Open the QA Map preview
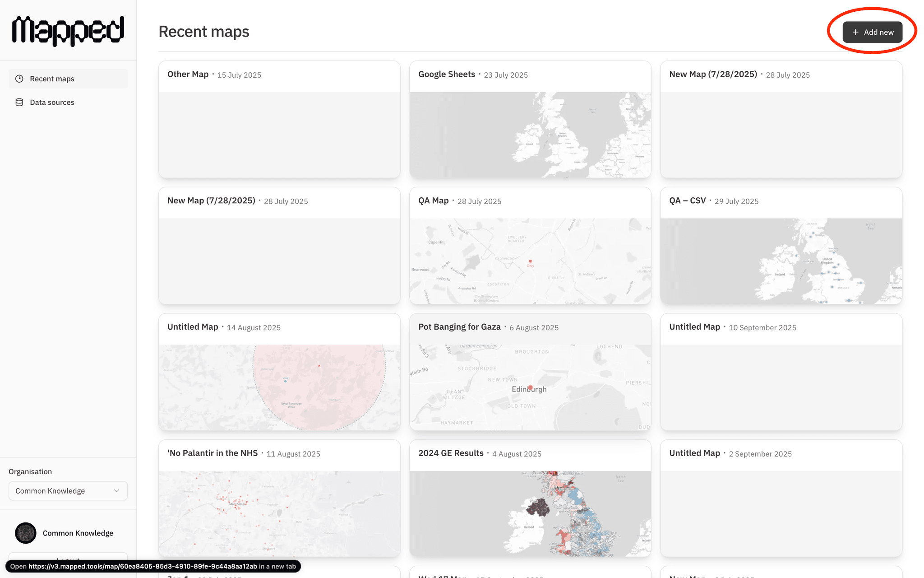 pos(530,261)
